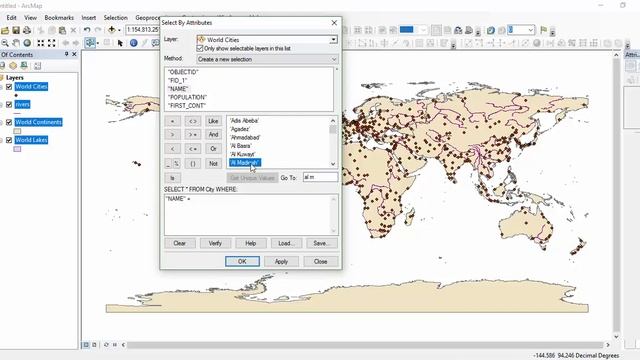Click the Paste icon on the standard toolbar

62,30
